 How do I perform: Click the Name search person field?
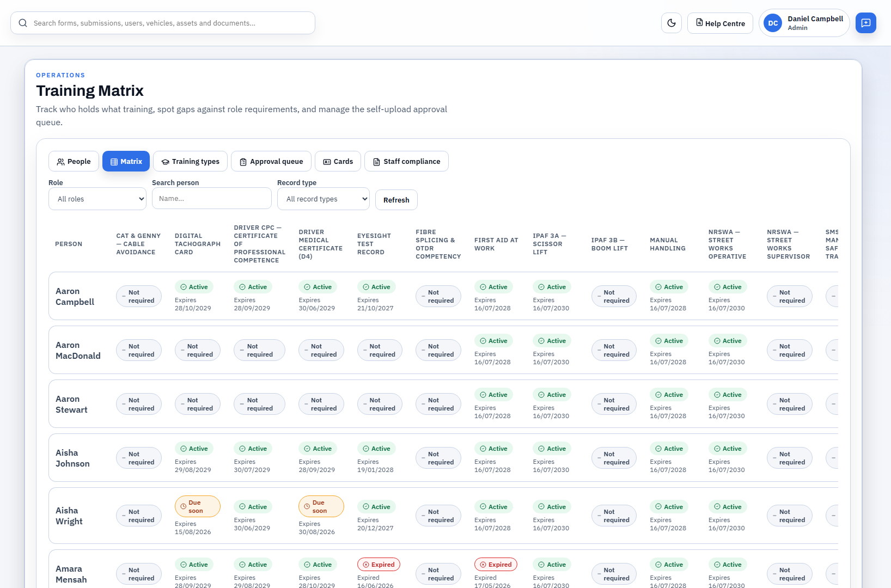212,198
